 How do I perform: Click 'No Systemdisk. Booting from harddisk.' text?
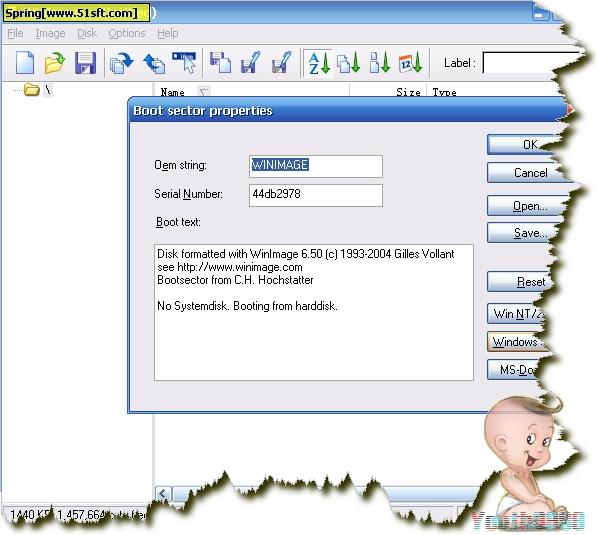[x=247, y=306]
